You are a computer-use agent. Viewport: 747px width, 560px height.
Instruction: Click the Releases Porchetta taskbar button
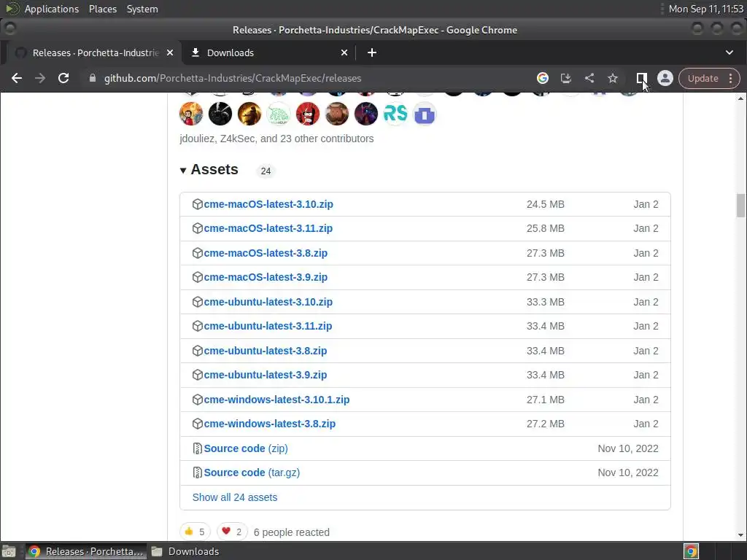click(86, 551)
